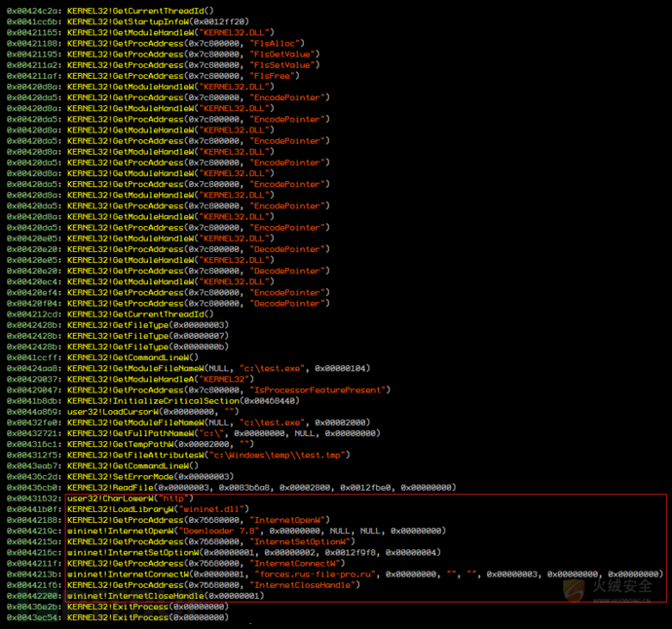Click the SetErrorMode(0x00000003) line

(120, 476)
